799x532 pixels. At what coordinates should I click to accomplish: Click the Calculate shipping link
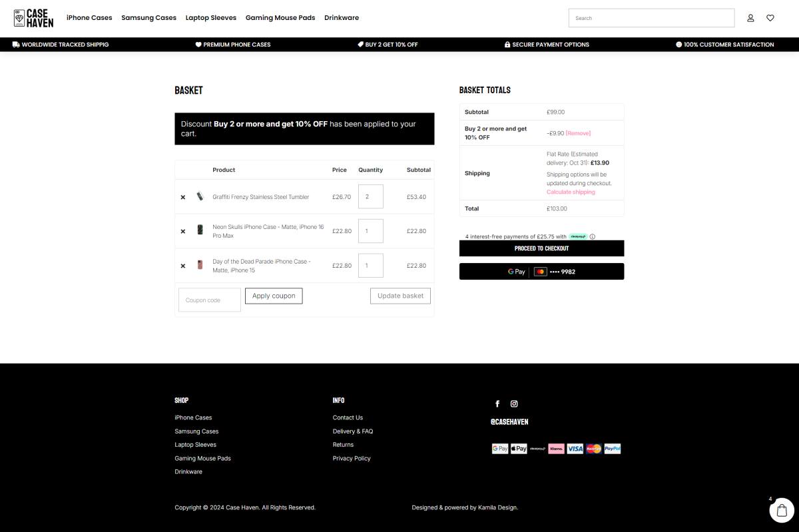tap(571, 192)
